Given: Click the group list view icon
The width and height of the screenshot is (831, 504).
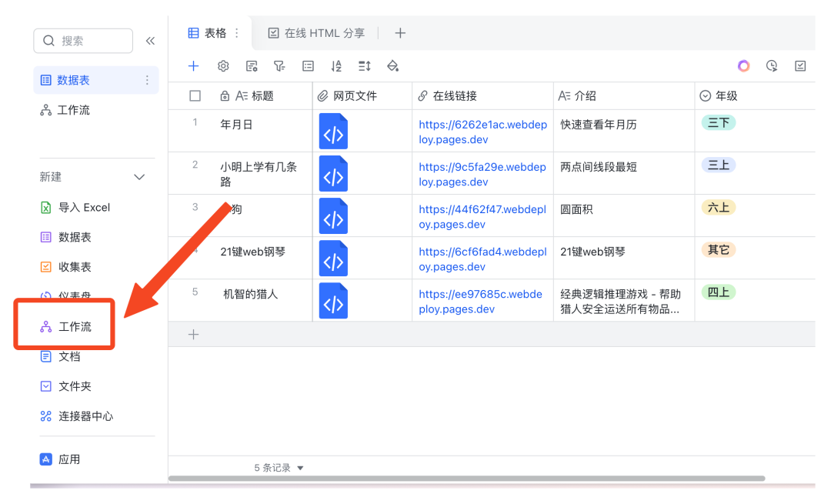Looking at the screenshot, I should (307, 66).
